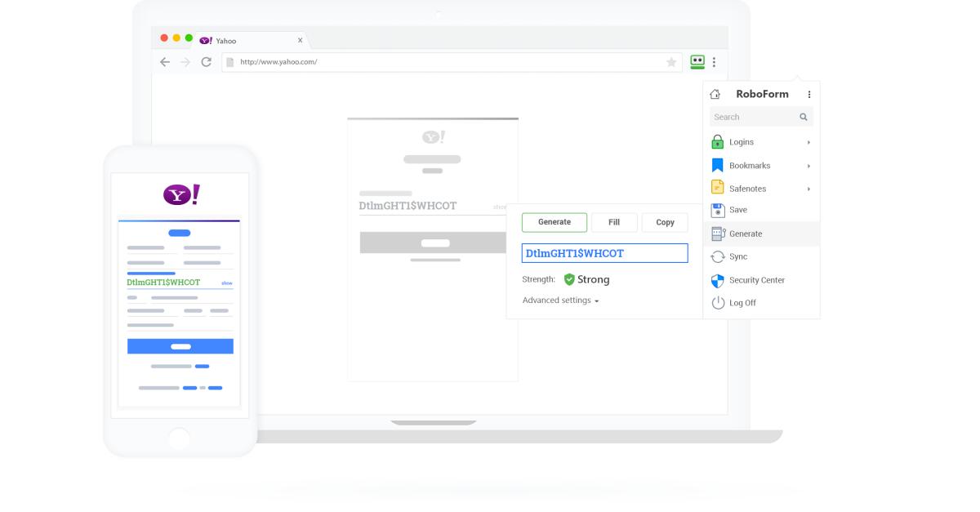The image size is (980, 512).
Task: Open the Security Center shield icon
Action: click(719, 278)
